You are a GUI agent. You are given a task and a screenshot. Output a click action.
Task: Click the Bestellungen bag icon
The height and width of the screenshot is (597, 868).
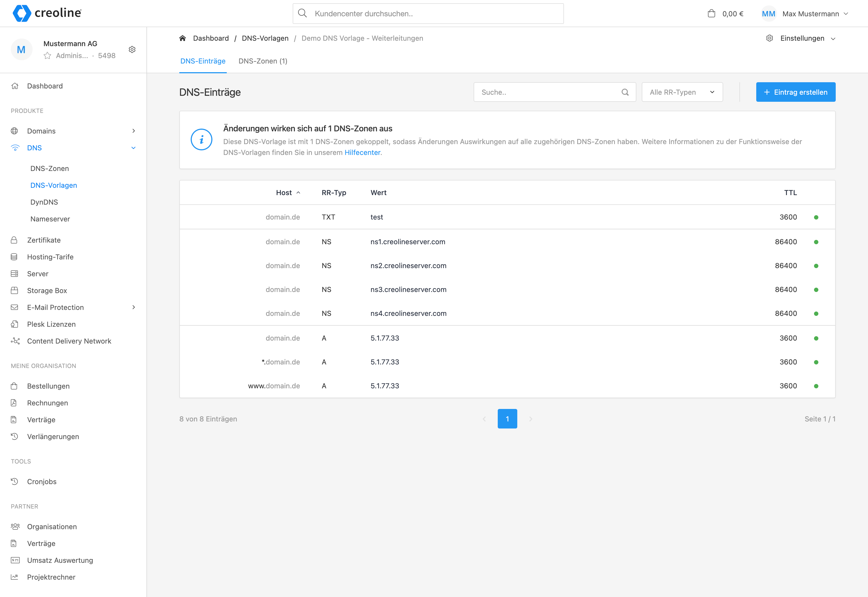(x=14, y=386)
